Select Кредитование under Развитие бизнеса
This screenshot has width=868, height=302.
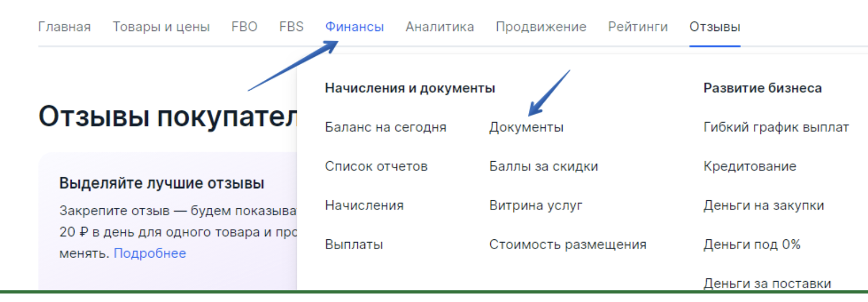pos(750,167)
